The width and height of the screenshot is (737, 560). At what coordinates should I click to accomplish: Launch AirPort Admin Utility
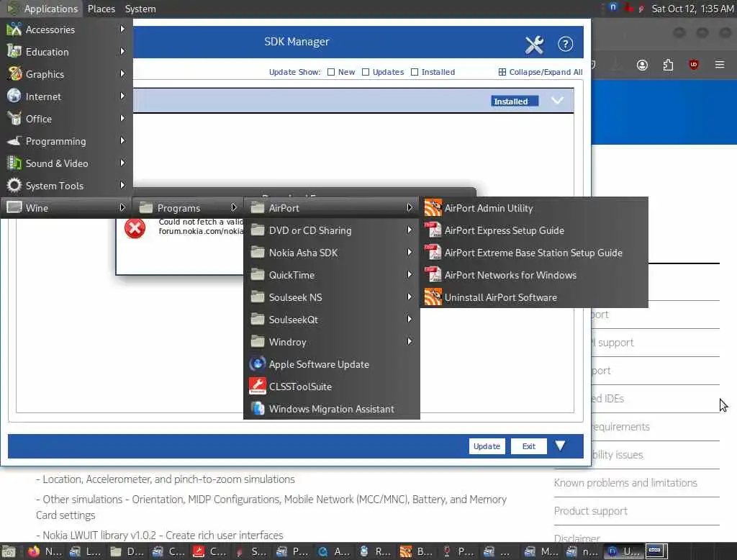click(534, 208)
